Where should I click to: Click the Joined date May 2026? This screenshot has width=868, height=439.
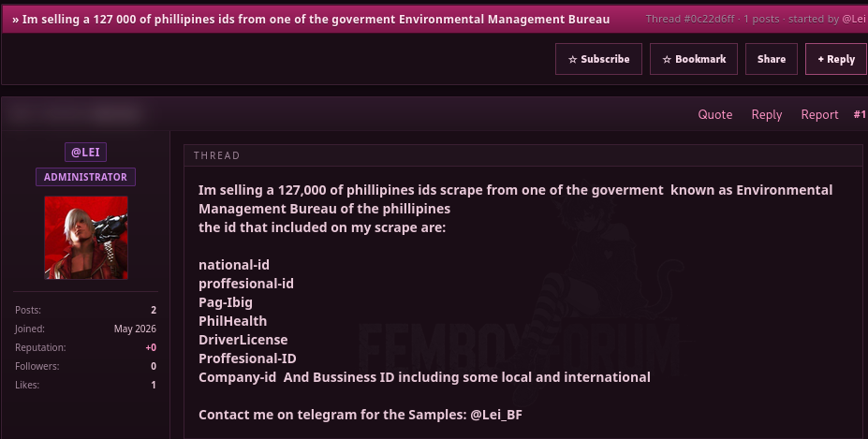pyautogui.click(x=135, y=329)
